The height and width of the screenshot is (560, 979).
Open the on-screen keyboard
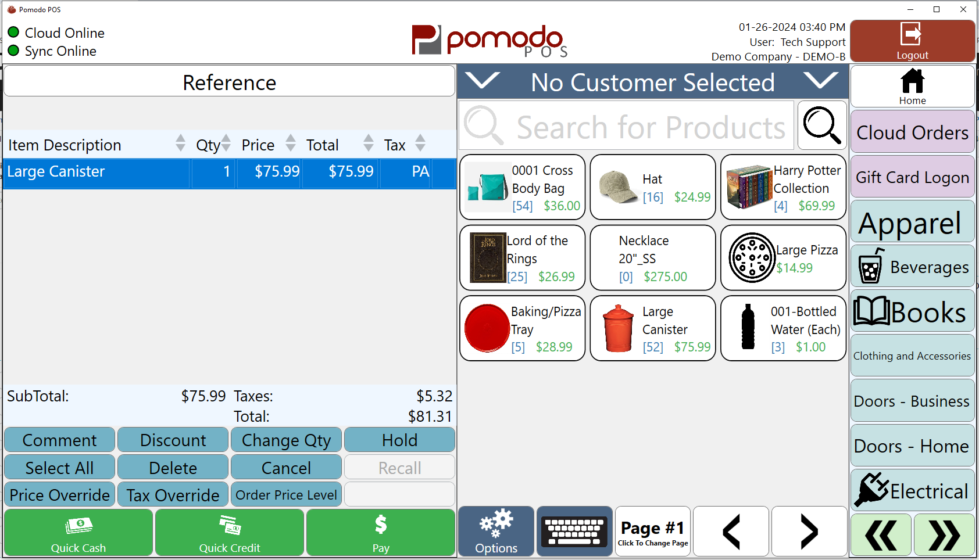point(574,530)
